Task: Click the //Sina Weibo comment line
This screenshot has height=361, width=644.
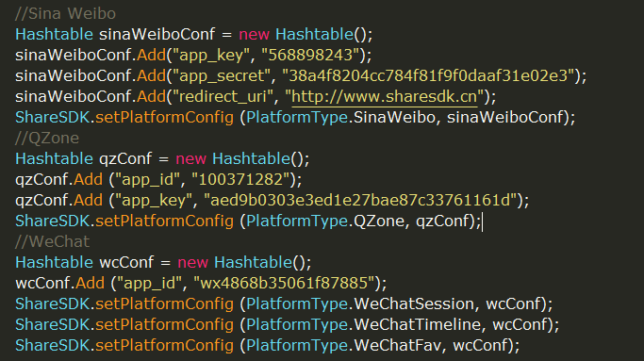Action: click(x=65, y=14)
